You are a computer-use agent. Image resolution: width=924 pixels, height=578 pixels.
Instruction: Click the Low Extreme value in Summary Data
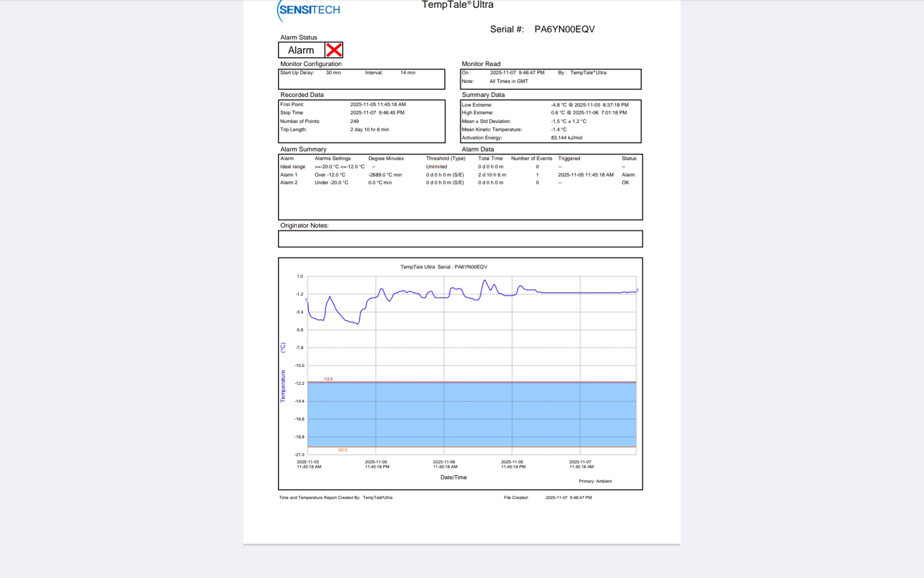[589, 105]
